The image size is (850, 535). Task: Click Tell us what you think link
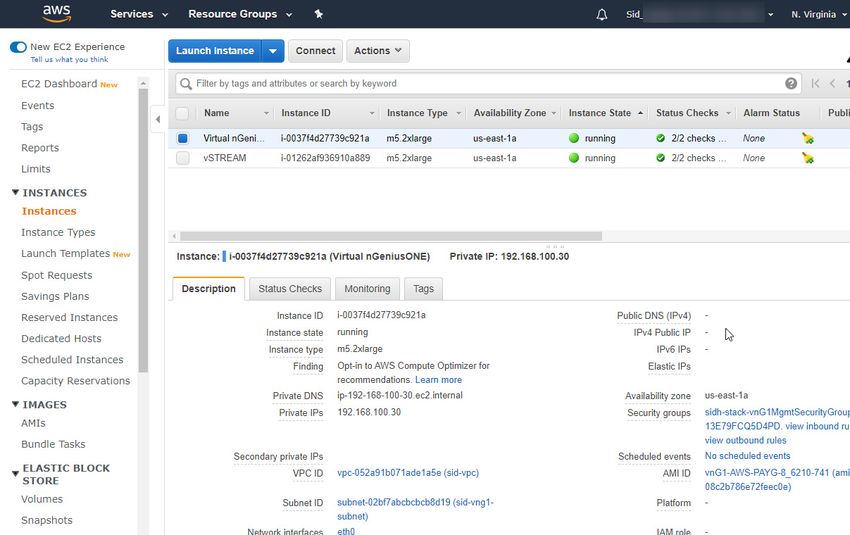click(69, 60)
